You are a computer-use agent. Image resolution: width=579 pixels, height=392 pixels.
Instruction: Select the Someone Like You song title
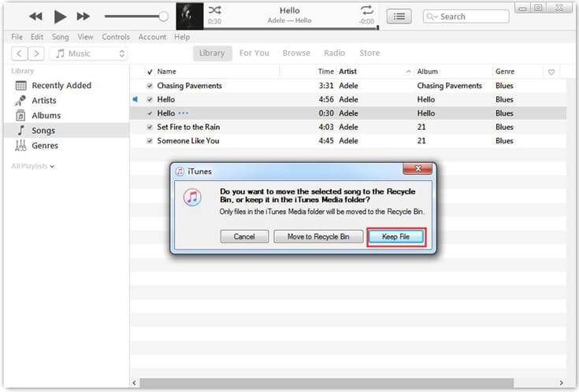click(188, 141)
